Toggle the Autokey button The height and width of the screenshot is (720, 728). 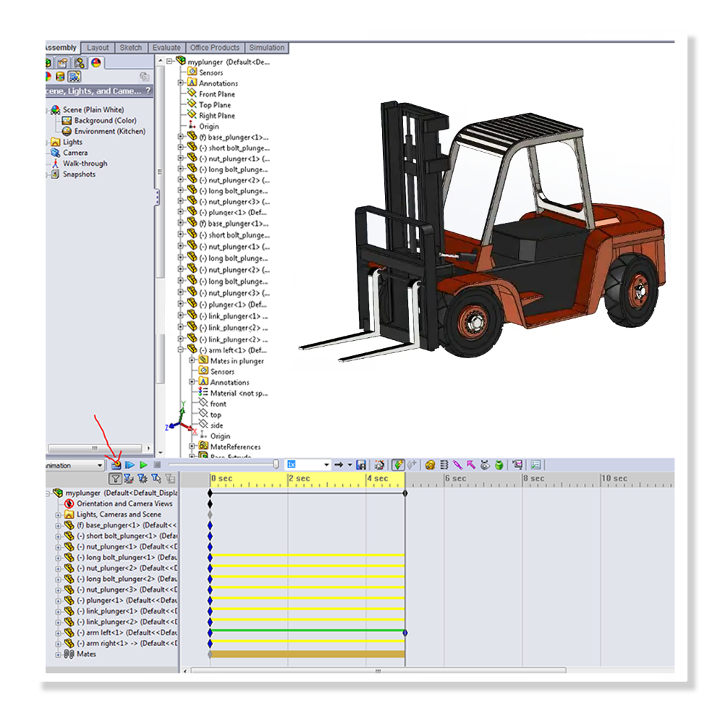pos(398,465)
